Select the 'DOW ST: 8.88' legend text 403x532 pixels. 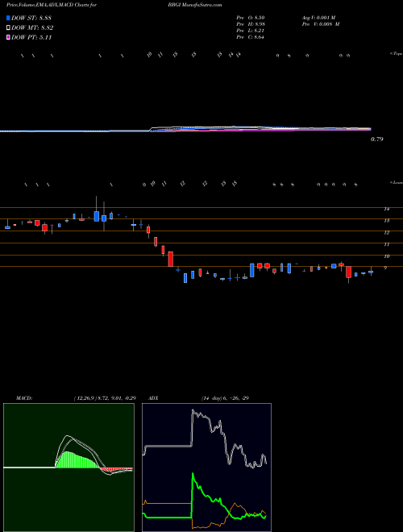32,18
